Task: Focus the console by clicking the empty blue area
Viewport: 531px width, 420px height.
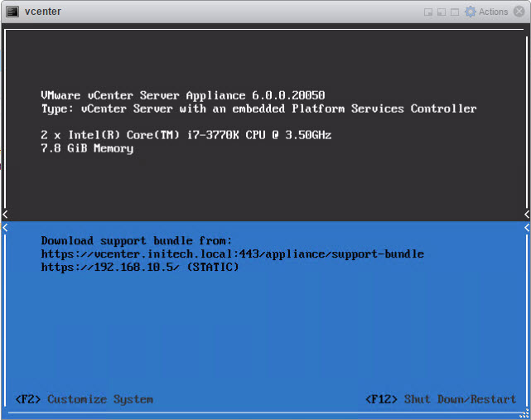Action: (265, 331)
